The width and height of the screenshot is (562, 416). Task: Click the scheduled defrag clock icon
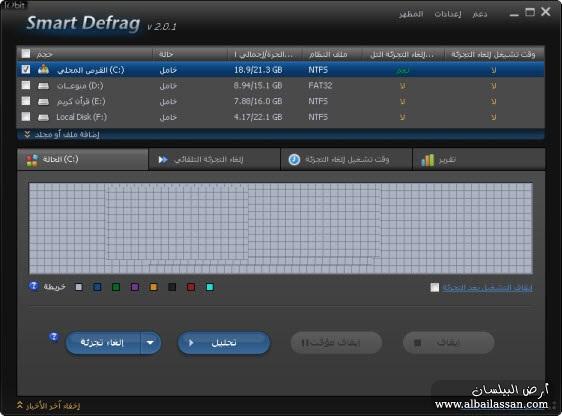pos(294,159)
